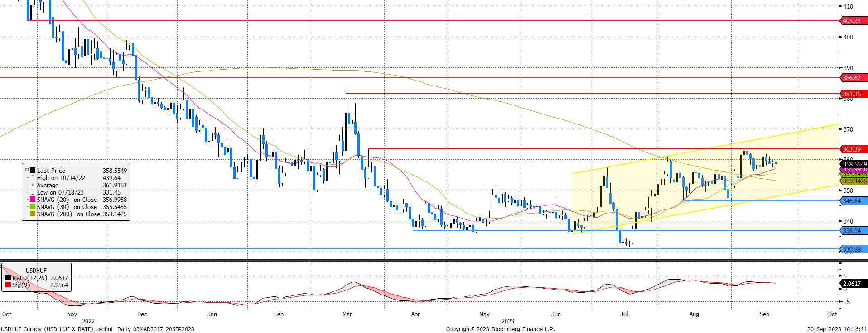Select the Average legend label

[x=48, y=185]
